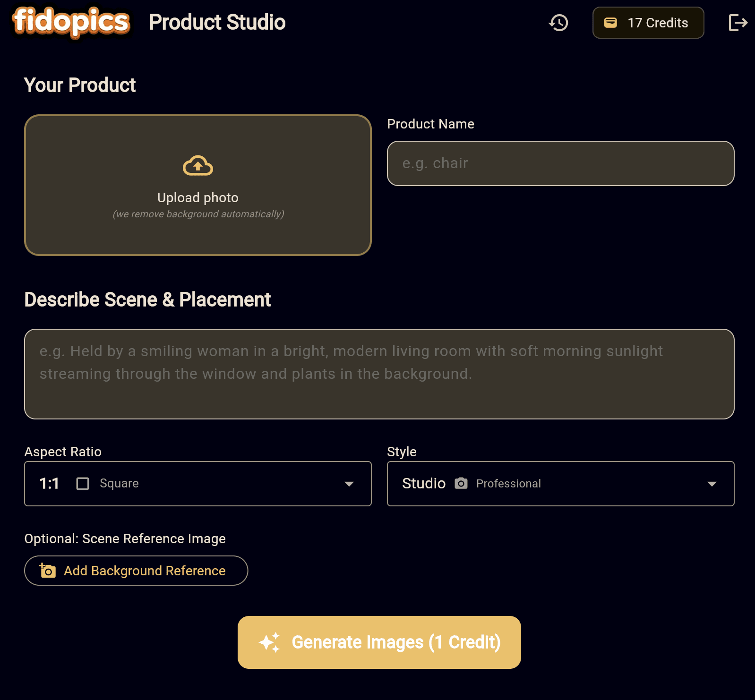755x700 pixels.
Task: Open the generation history clock icon
Action: pos(558,23)
